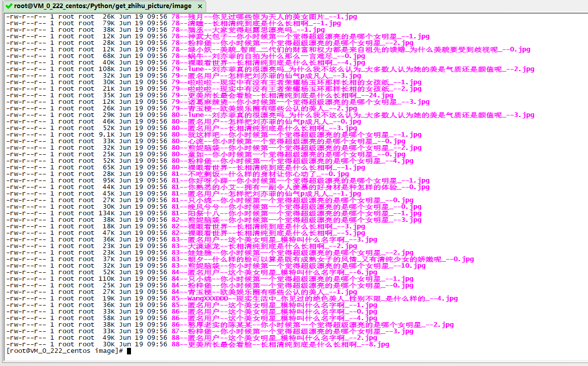Click the 9.1K file size entry
Image resolution: width=588 pixels, height=366 pixels.
click(x=106, y=135)
